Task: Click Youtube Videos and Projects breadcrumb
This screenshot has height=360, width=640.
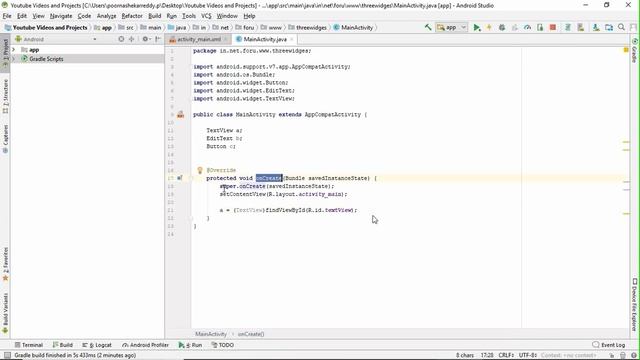Action: click(x=46, y=27)
